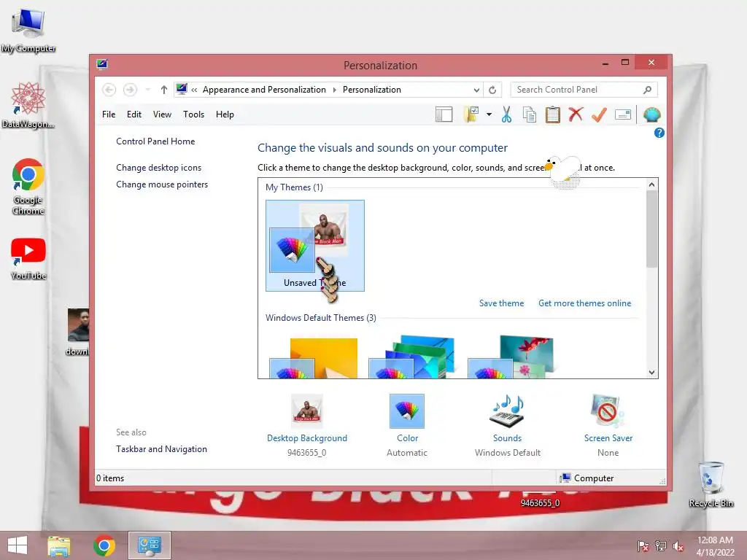This screenshot has height=560, width=747.
Task: Open the Sounds settings icon
Action: [508, 411]
